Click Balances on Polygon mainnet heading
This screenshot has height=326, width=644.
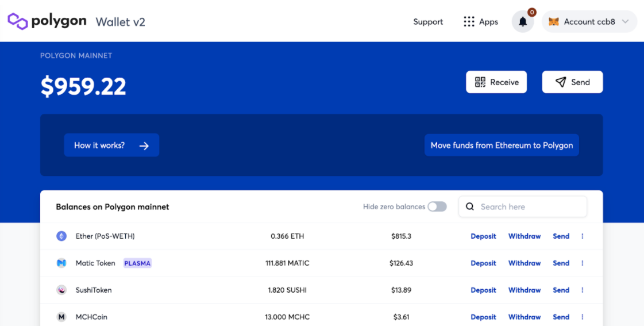click(x=113, y=207)
